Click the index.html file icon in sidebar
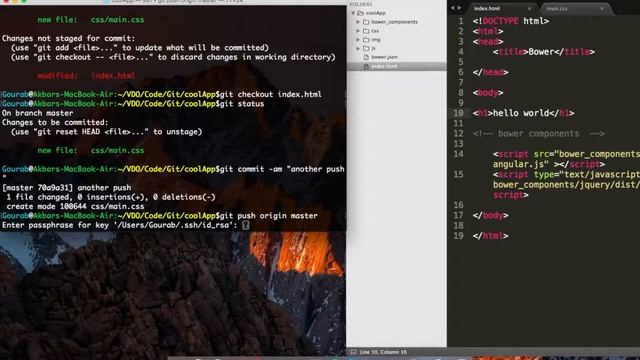640x360 pixels. (366, 66)
